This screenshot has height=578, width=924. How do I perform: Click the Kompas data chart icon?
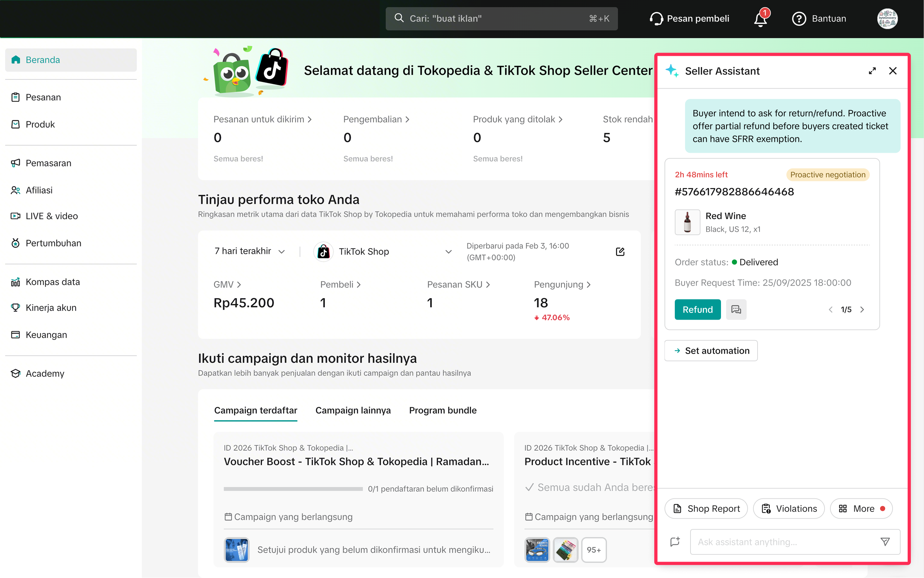click(x=15, y=282)
